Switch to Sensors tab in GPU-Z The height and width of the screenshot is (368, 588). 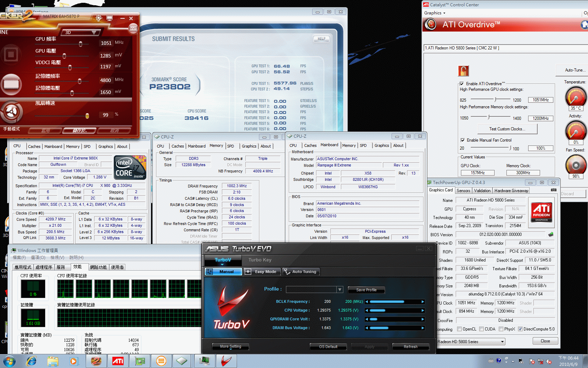(463, 191)
